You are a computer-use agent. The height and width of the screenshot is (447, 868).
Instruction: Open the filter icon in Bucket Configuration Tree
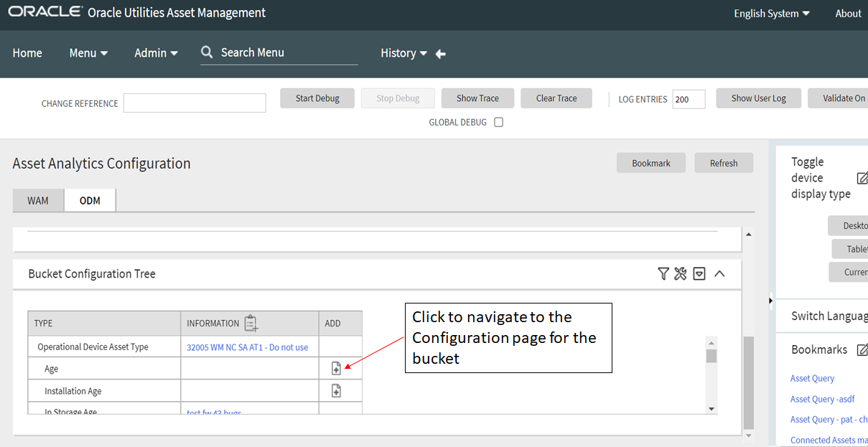click(663, 273)
